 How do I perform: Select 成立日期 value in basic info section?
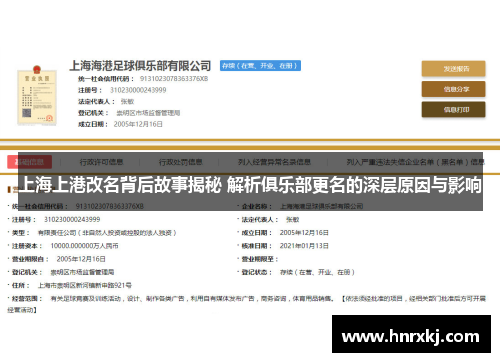[304, 233]
